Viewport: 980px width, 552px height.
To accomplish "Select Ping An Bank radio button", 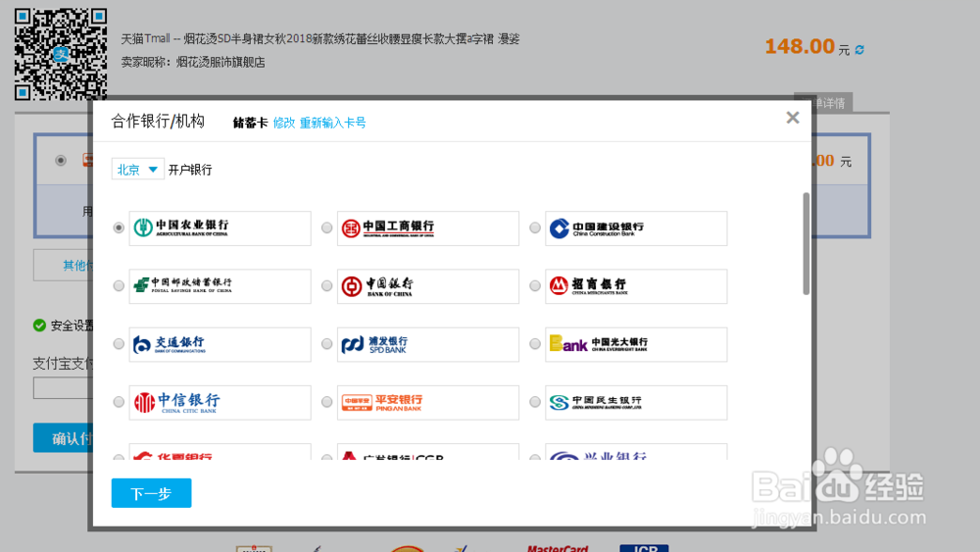I will click(327, 403).
